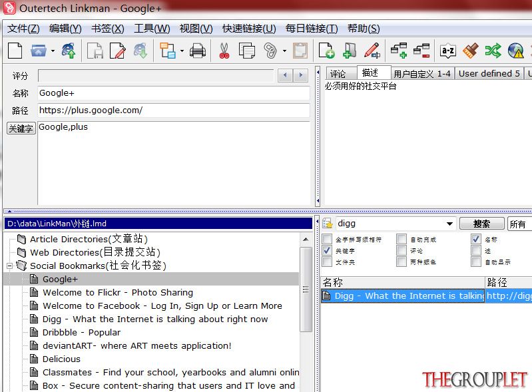Open dropdown arrow next to chain link icon
This screenshot has width=532, height=392.
(x=284, y=51)
